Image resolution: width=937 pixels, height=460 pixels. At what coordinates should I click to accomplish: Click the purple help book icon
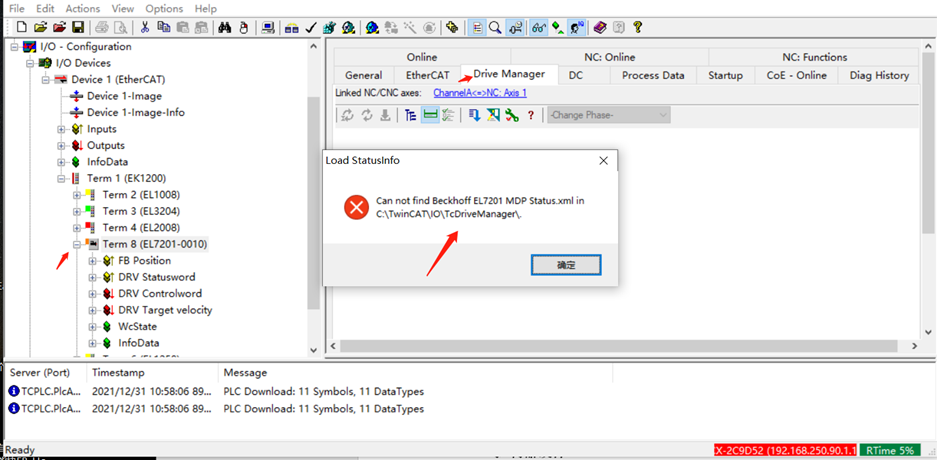point(600,27)
